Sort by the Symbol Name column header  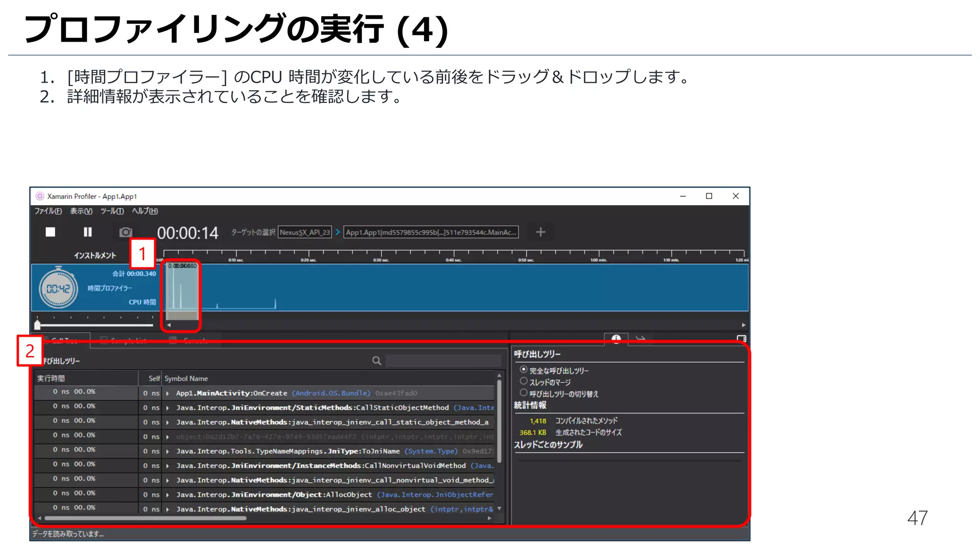click(329, 378)
